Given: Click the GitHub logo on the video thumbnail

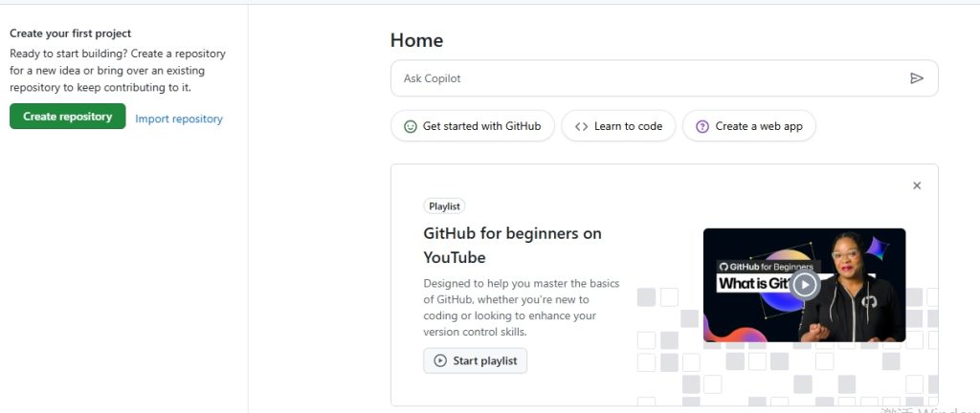Looking at the screenshot, I should 724,267.
